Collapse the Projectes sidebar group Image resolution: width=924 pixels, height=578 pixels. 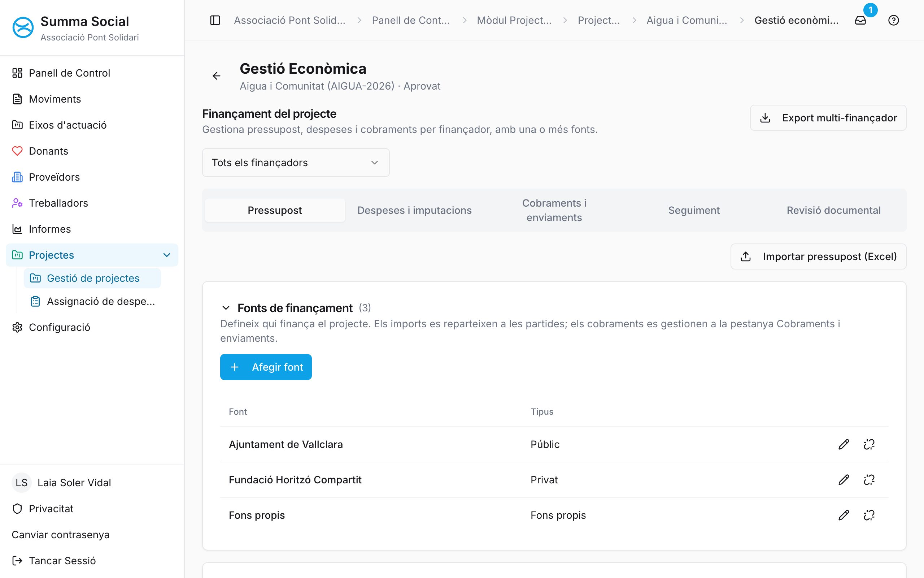coord(92,255)
